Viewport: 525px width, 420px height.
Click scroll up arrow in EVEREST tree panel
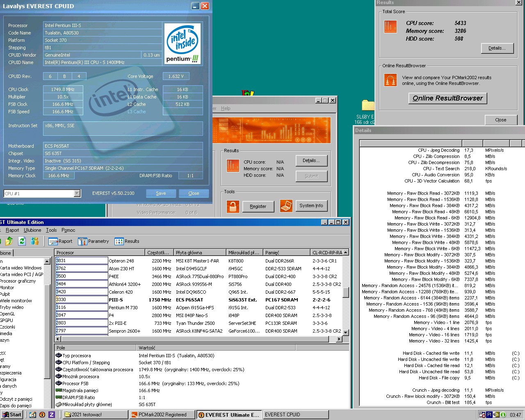pyautogui.click(x=47, y=261)
